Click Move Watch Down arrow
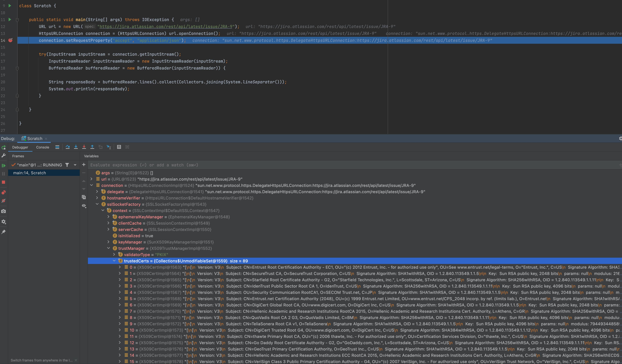The height and width of the screenshot is (364, 622). pos(84,189)
